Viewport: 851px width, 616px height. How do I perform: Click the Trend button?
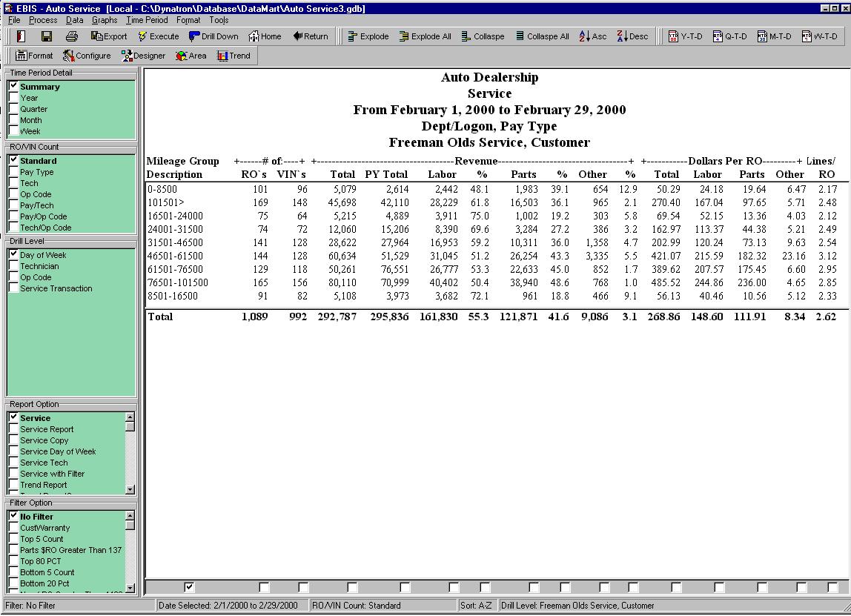234,56
